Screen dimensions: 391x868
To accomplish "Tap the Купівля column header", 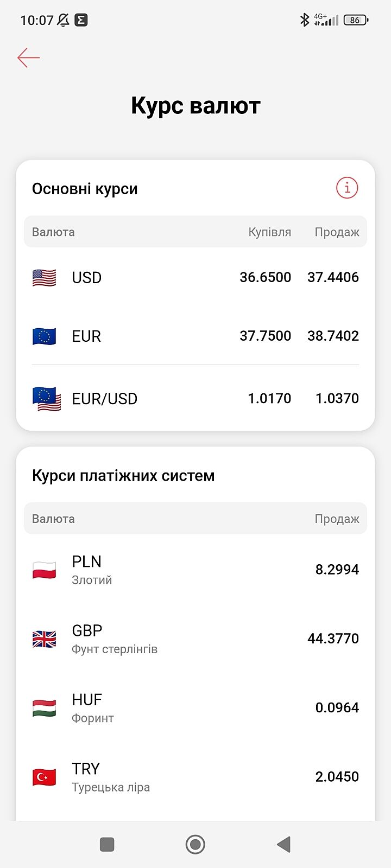I will click(x=269, y=232).
